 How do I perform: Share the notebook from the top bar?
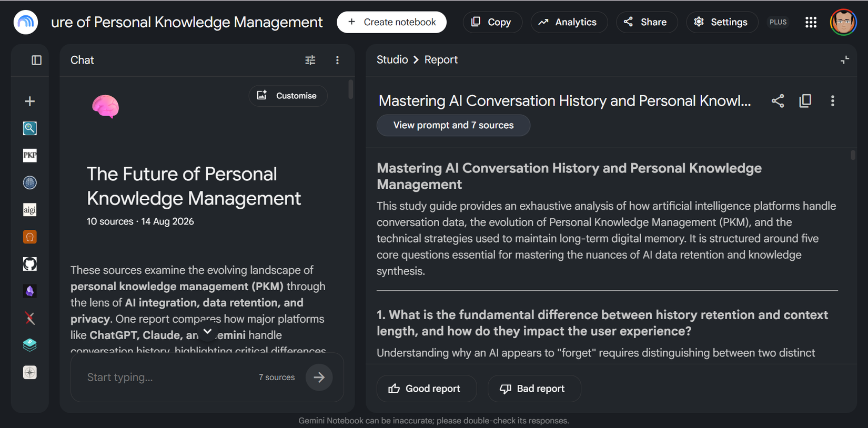pos(647,22)
